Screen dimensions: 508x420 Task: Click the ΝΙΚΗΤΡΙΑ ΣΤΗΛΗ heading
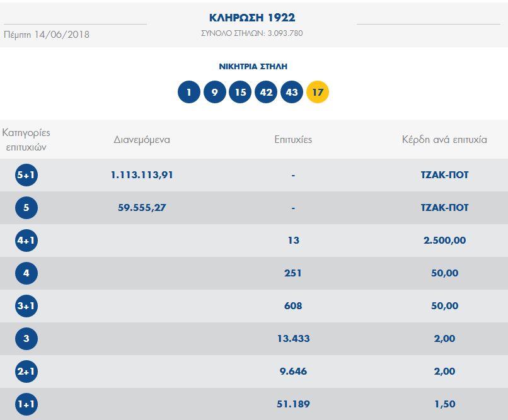253,66
